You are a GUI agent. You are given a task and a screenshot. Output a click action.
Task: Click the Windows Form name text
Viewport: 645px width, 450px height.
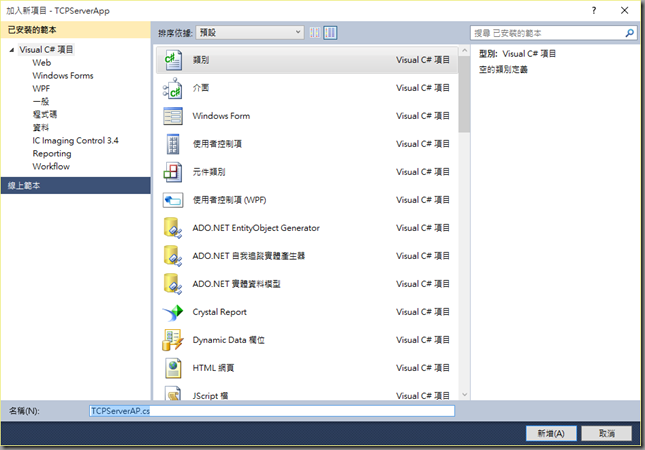pyautogui.click(x=221, y=116)
